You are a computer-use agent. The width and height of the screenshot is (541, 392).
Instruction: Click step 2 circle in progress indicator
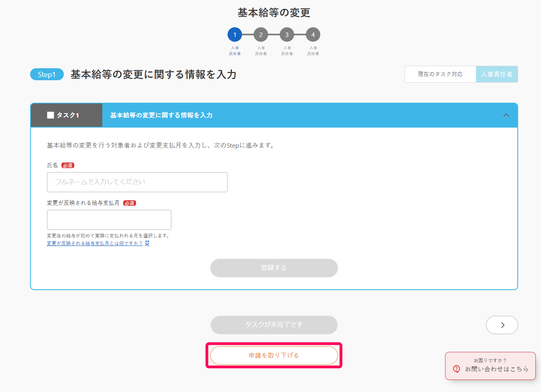261,35
